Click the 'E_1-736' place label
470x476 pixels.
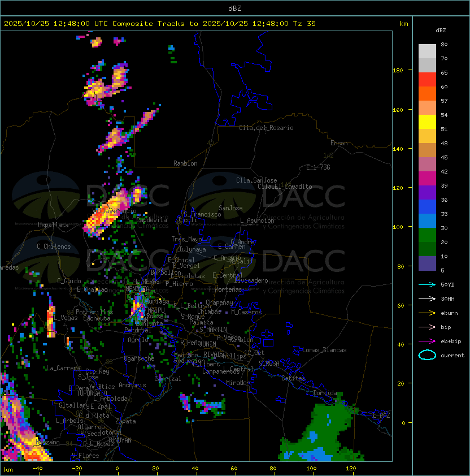(x=318, y=167)
